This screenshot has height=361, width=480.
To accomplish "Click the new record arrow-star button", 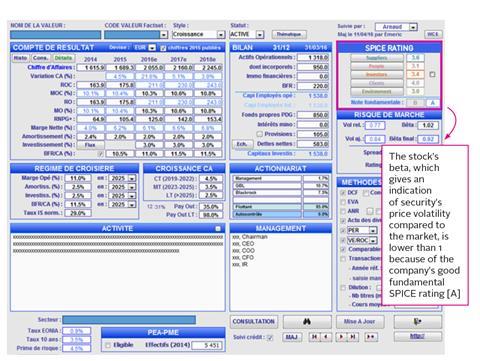I will click(370, 337).
